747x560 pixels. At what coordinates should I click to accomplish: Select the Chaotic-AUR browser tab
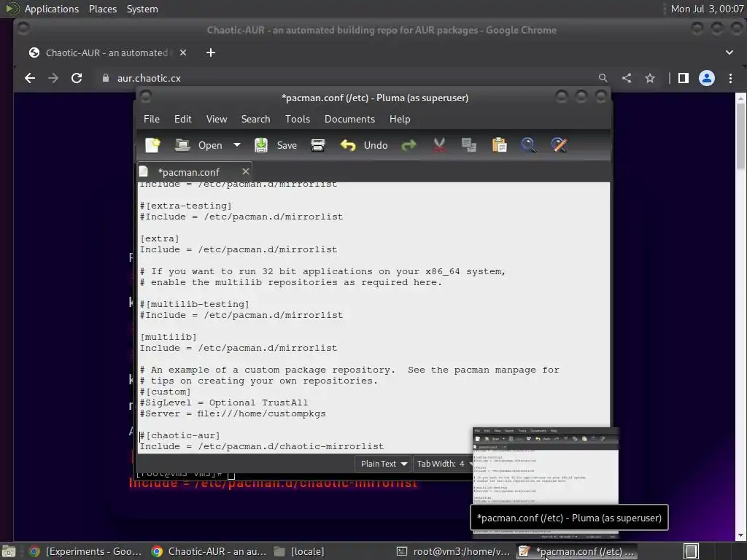(x=107, y=52)
